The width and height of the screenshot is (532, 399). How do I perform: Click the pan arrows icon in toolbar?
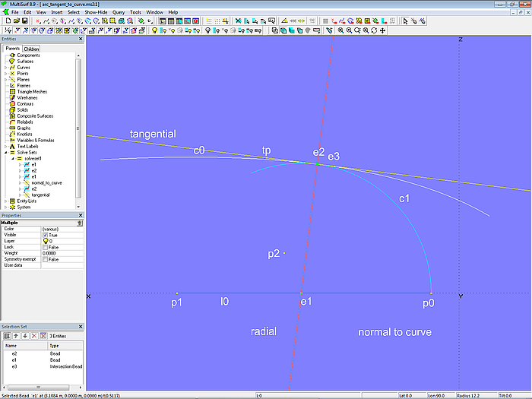(x=383, y=30)
